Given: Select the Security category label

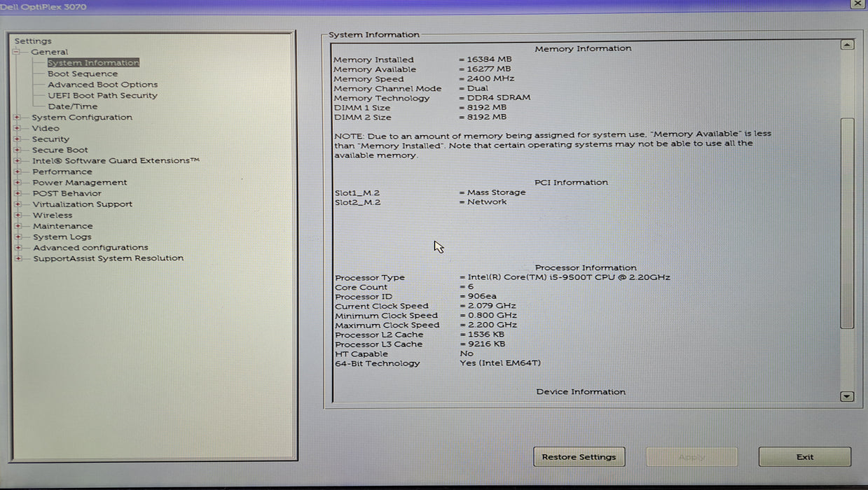Looking at the screenshot, I should pyautogui.click(x=50, y=139).
